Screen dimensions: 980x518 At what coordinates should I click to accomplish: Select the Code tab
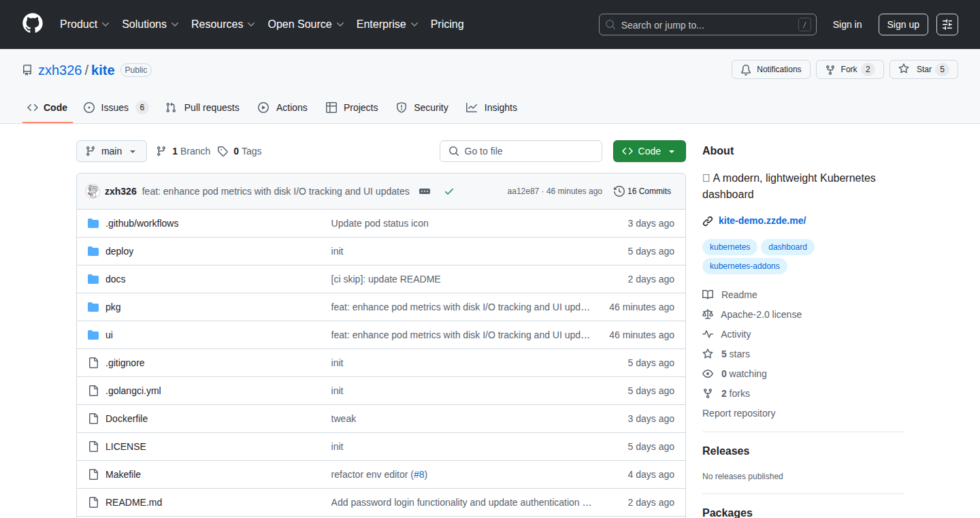[48, 108]
